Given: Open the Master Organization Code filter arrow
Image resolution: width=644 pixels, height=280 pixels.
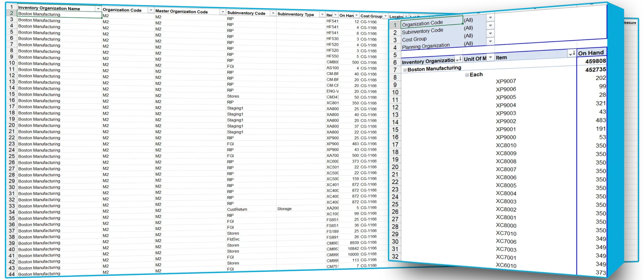Looking at the screenshot, I should coord(223,12).
